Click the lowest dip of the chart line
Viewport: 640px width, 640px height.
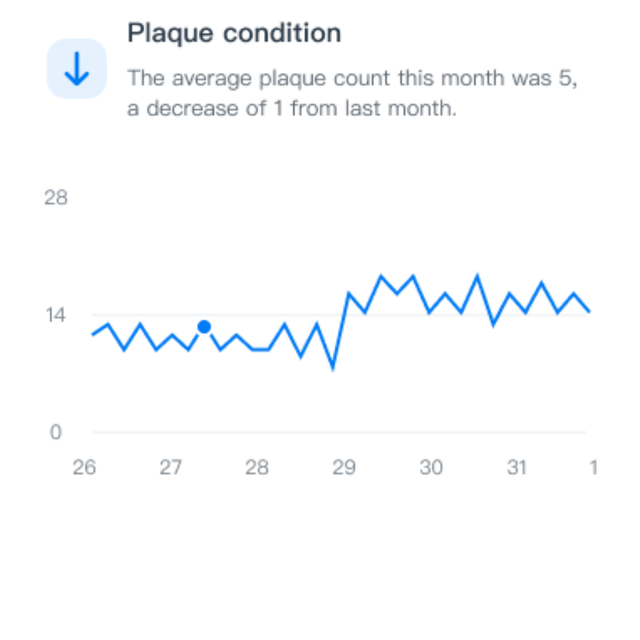(333, 367)
